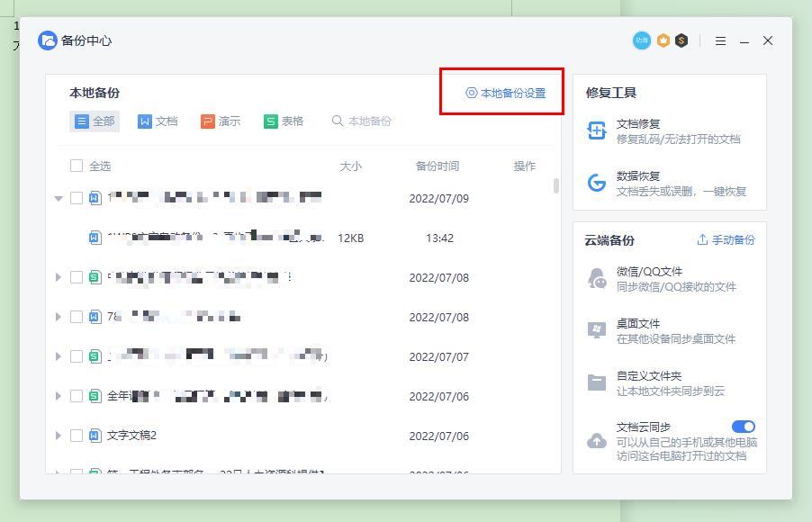Click the blue user avatar icon
This screenshot has width=812, height=522.
pos(642,40)
